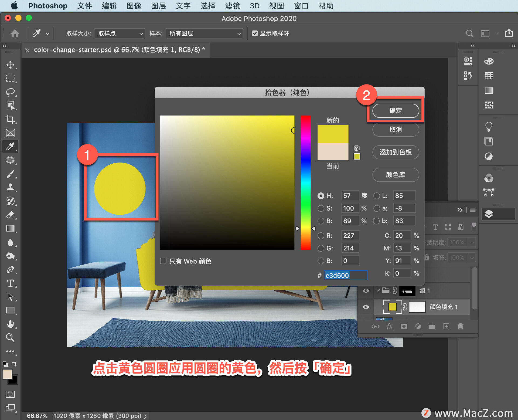
Task: Select the Hand tool
Action: [x=10, y=324]
